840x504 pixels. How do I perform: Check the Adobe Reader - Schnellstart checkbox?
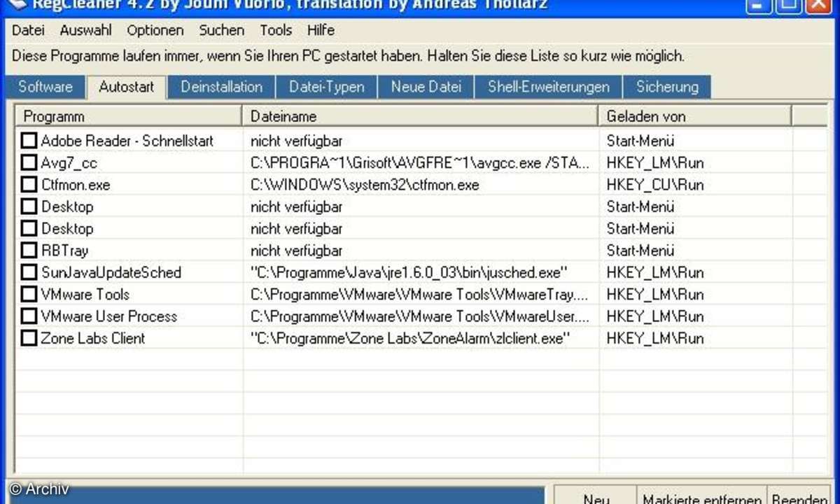pyautogui.click(x=29, y=141)
